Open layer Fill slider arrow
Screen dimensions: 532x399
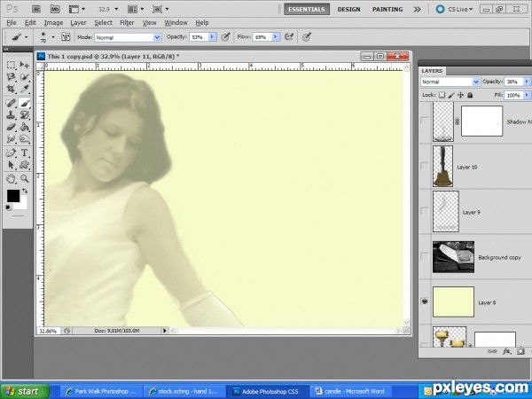[527, 96]
